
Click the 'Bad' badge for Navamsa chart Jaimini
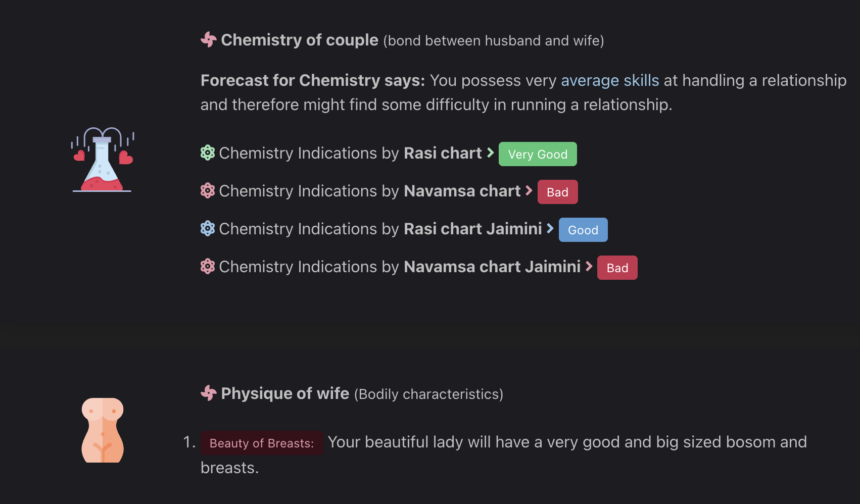tap(617, 268)
